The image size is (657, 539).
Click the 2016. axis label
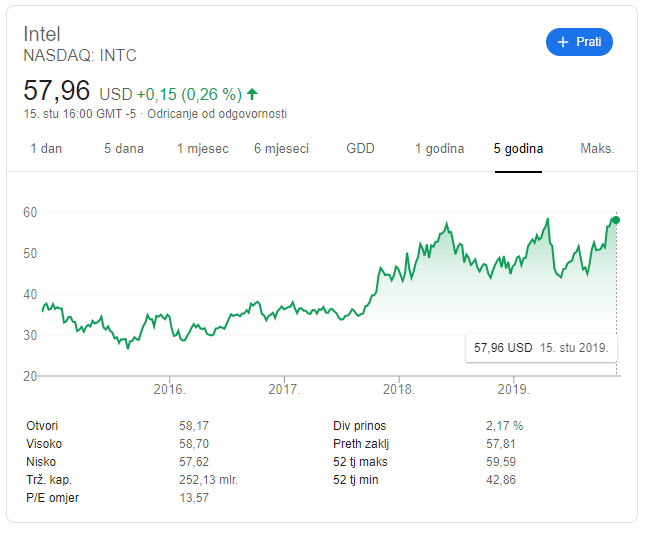pos(169,389)
